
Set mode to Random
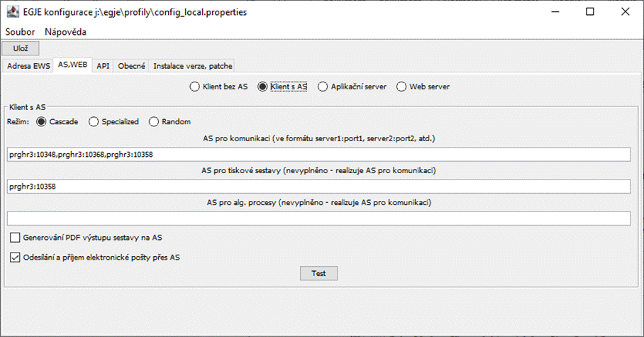(x=154, y=121)
